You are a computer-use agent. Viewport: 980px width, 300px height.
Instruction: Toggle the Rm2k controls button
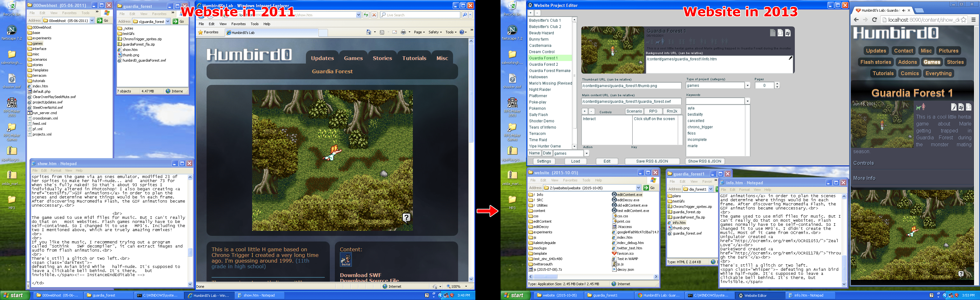point(672,111)
